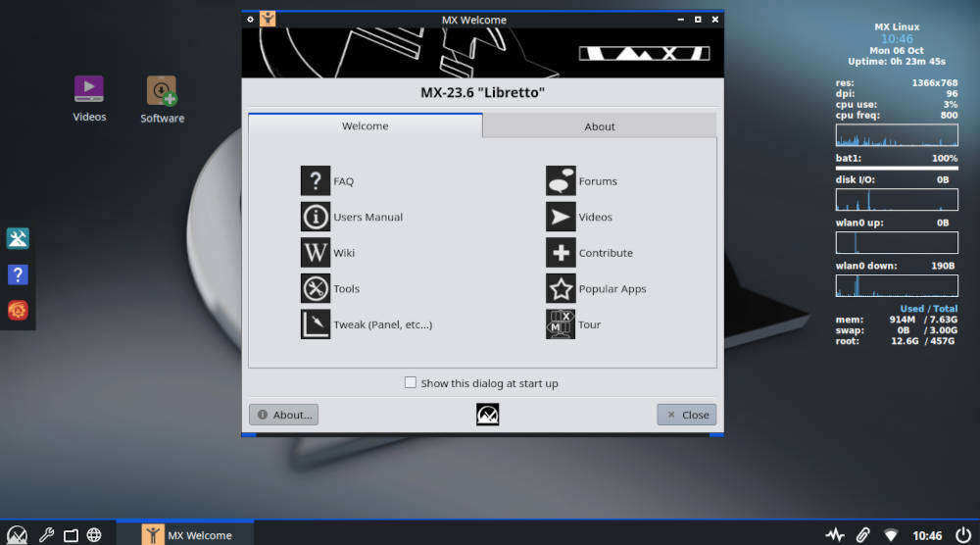
Task: Start the MX Tour icon
Action: pyautogui.click(x=561, y=324)
